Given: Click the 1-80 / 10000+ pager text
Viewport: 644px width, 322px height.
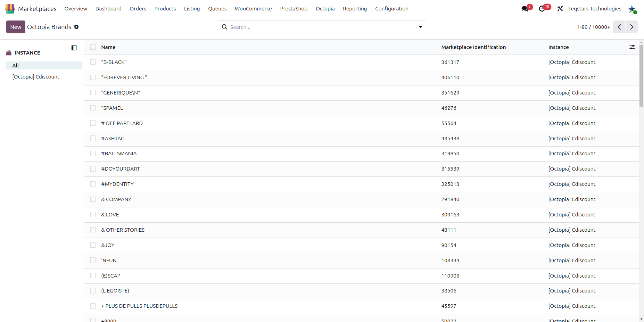Looking at the screenshot, I should 594,27.
